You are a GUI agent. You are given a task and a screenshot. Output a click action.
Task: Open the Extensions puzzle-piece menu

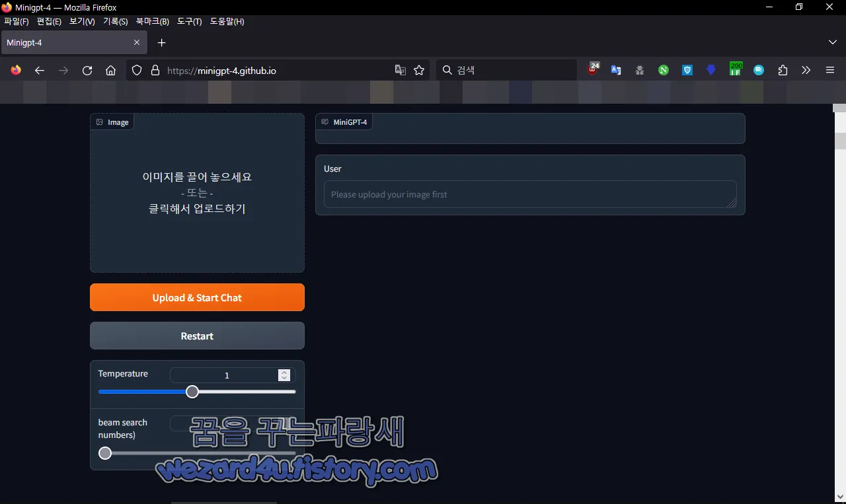[783, 70]
